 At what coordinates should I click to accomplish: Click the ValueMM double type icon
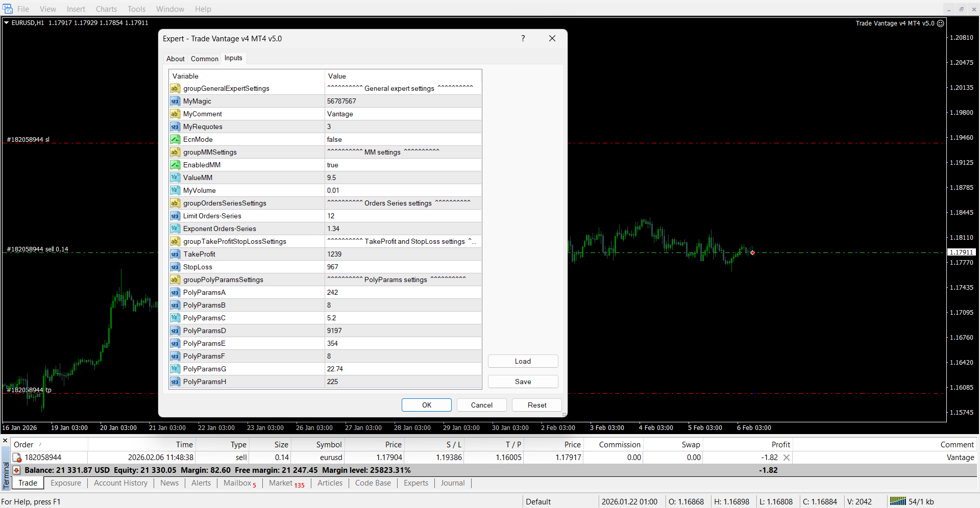pyautogui.click(x=175, y=177)
